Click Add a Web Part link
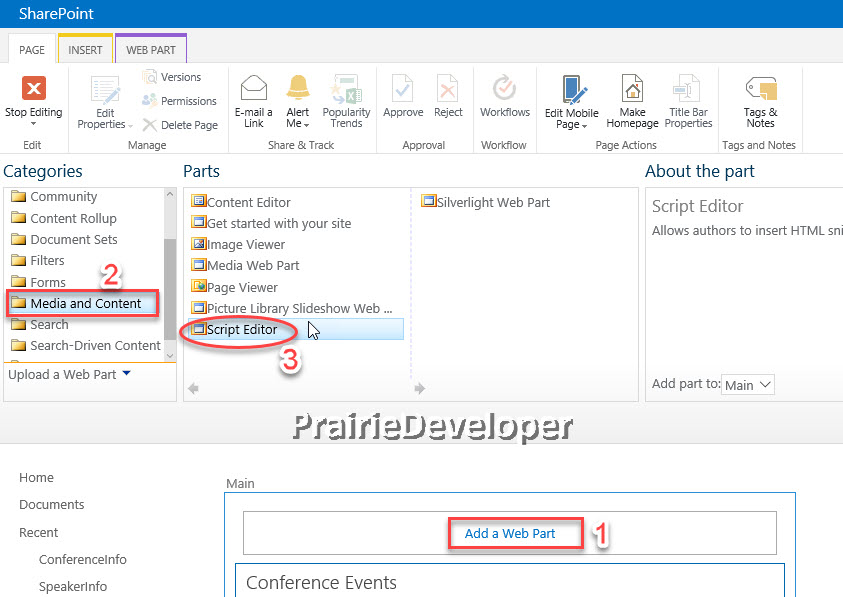This screenshot has width=843, height=597. pos(510,534)
